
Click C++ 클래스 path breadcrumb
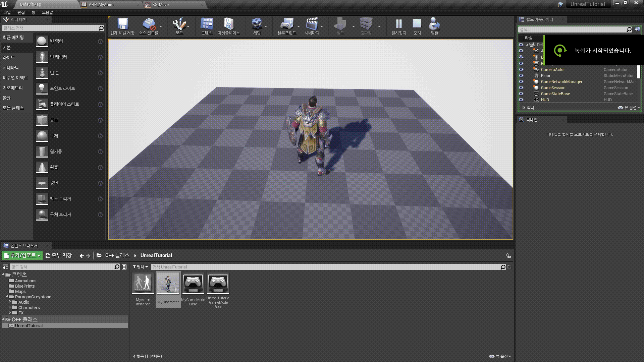point(117,255)
